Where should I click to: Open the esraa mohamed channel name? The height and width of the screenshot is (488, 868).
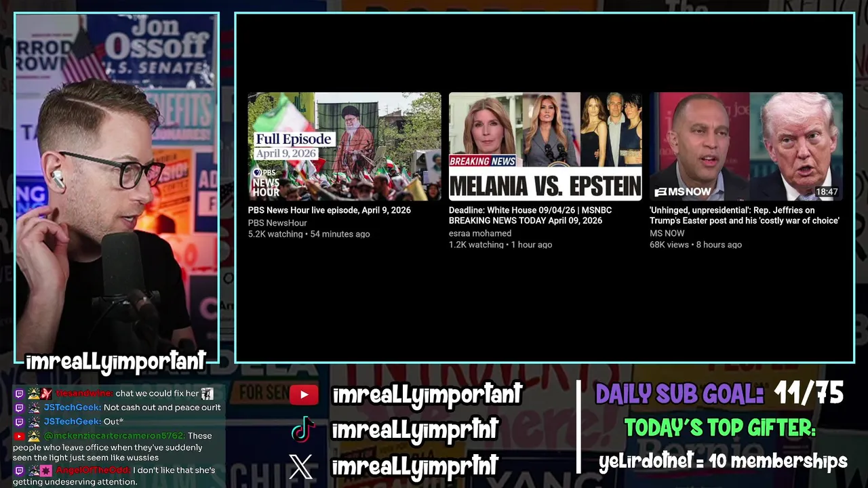click(480, 233)
